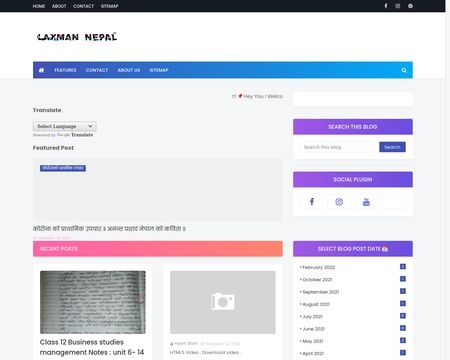The width and height of the screenshot is (450, 360).
Task: Open CONTACT in the top bar
Action: pyautogui.click(x=83, y=6)
